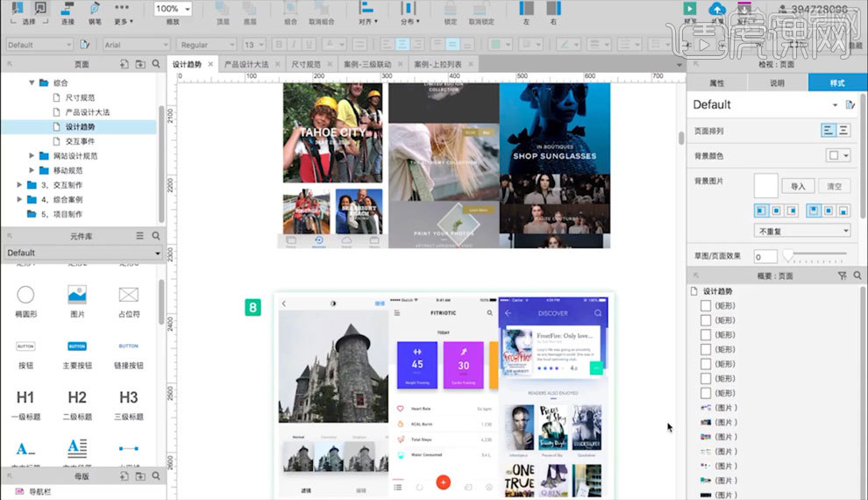Search pages in the 页面 panel

(156, 64)
